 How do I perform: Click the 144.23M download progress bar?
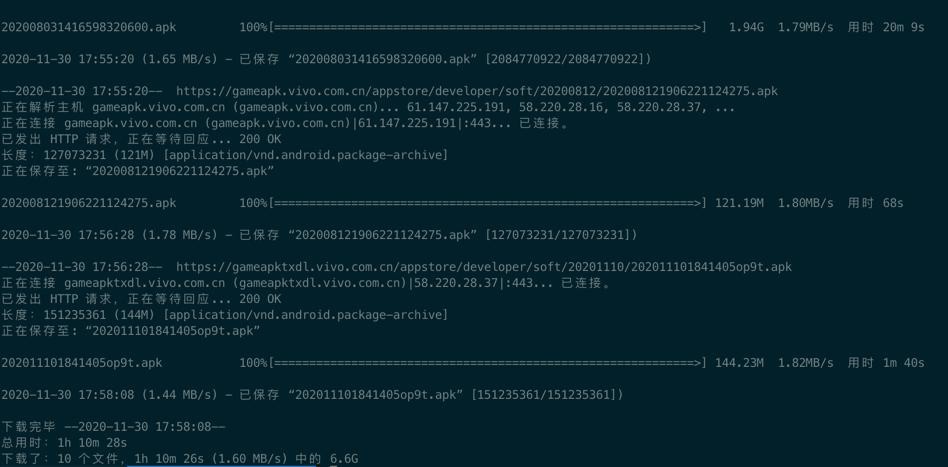point(487,363)
